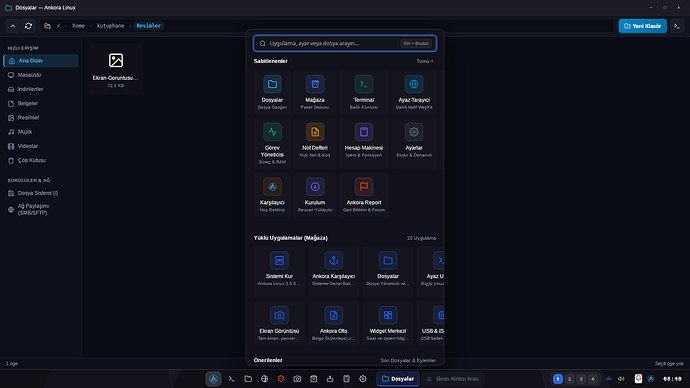This screenshot has height=388, width=690.
Task: Open Masaüstü in quick access
Action: tap(41, 75)
